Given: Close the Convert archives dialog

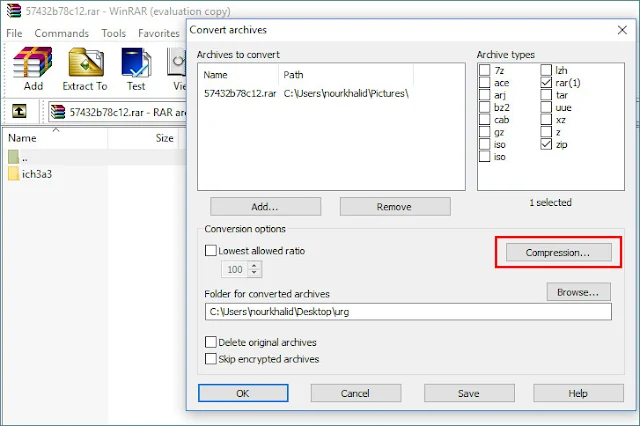Looking at the screenshot, I should (x=622, y=30).
